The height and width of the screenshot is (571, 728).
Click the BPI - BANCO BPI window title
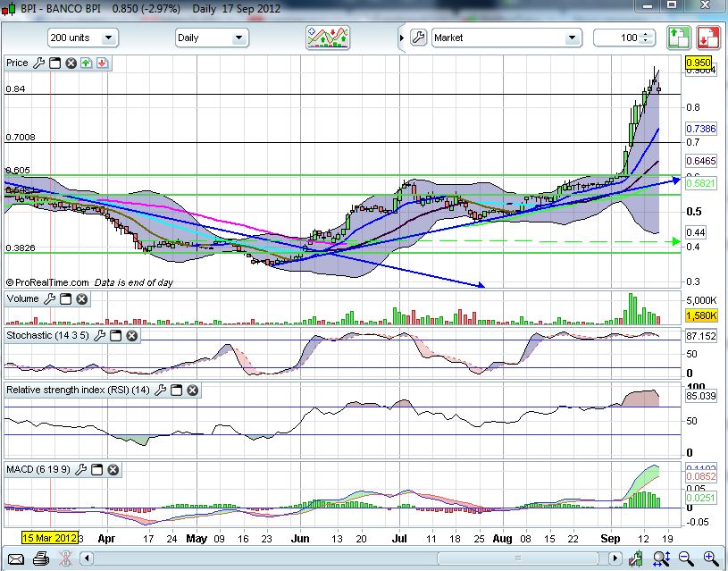(x=61, y=9)
